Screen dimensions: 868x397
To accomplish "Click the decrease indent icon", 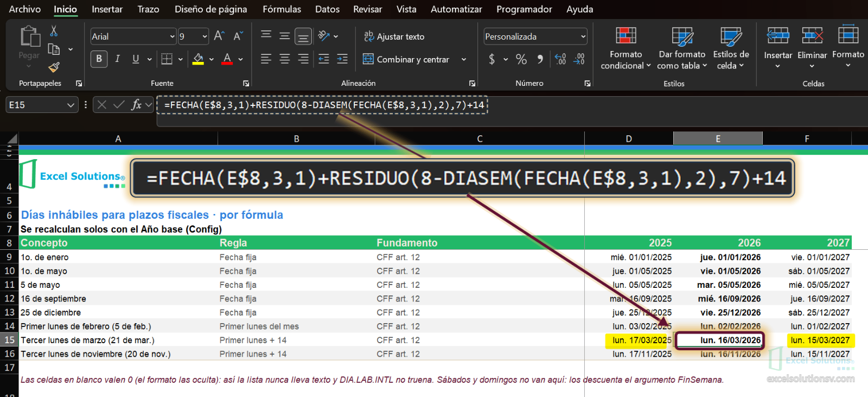I will click(324, 59).
